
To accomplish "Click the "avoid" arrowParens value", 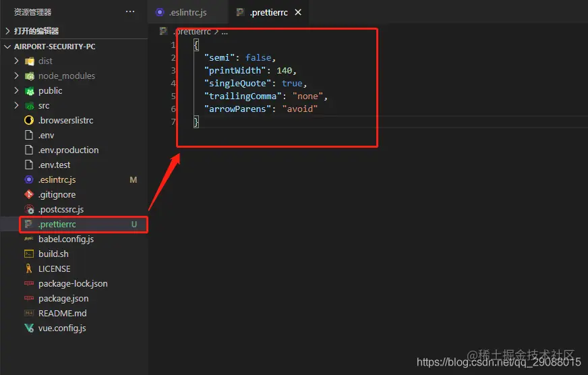I will click(299, 109).
